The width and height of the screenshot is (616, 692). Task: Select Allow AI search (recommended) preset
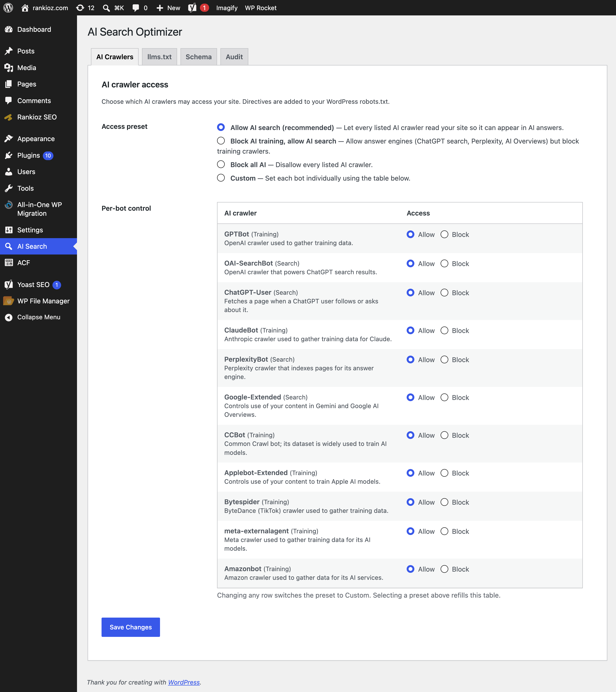(221, 127)
